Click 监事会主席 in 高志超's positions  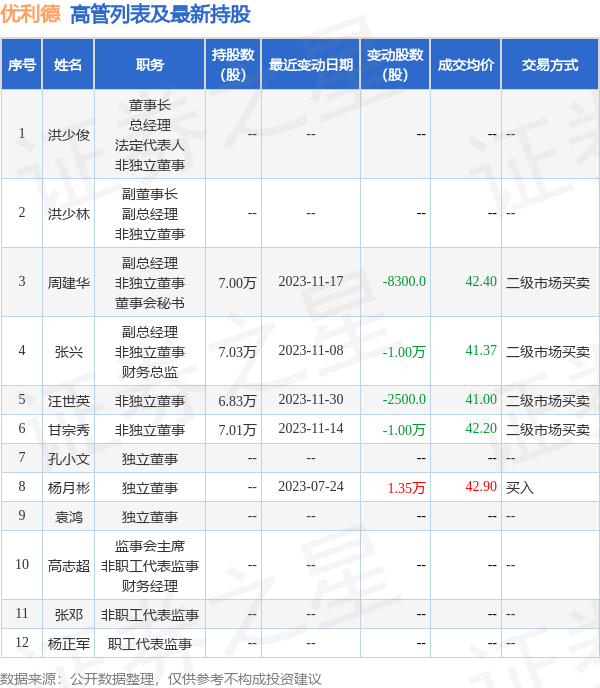tap(150, 545)
